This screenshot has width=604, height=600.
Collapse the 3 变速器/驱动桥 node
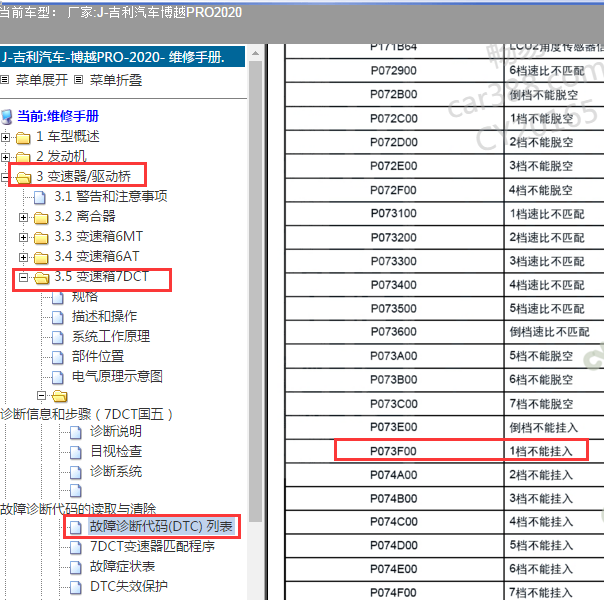point(4,177)
